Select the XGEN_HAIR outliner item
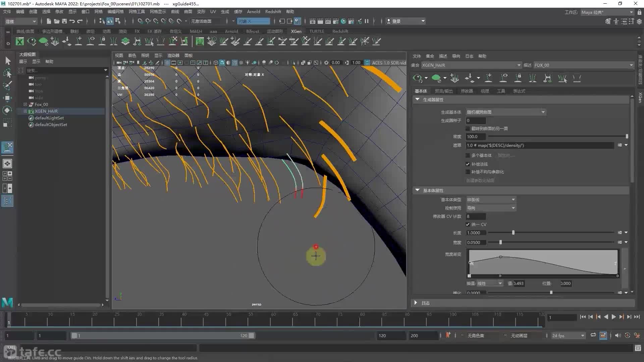 [46, 111]
